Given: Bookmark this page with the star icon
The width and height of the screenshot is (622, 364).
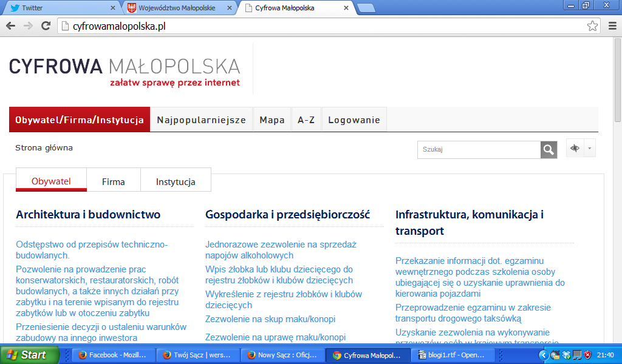Looking at the screenshot, I should pyautogui.click(x=592, y=26).
